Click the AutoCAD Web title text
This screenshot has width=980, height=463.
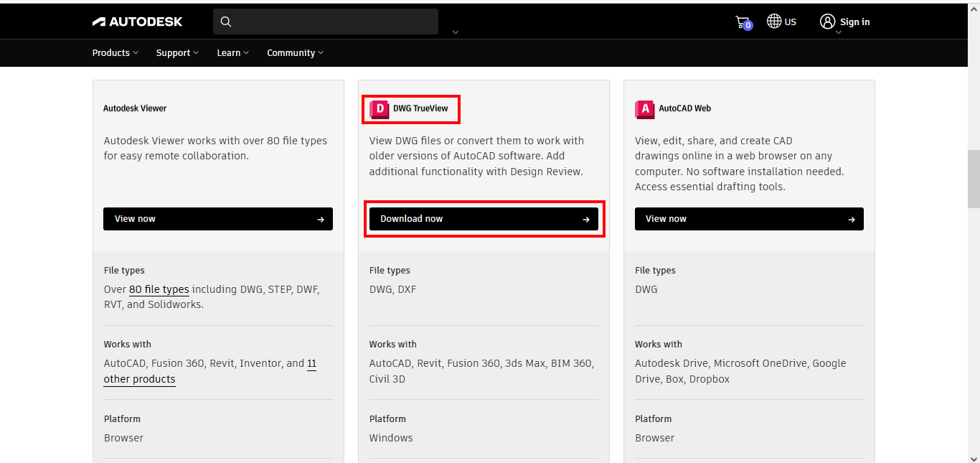(685, 108)
